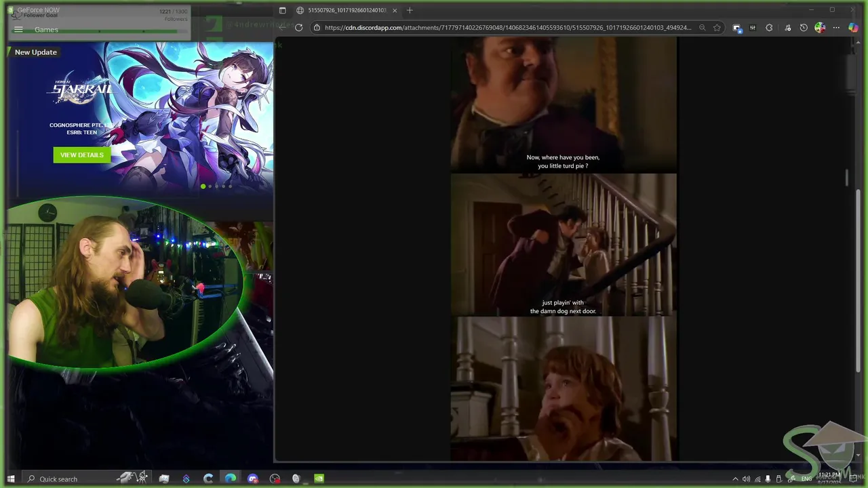868x488 pixels.
Task: Open the Microsoft Edge taskbar icon
Action: tap(231, 479)
